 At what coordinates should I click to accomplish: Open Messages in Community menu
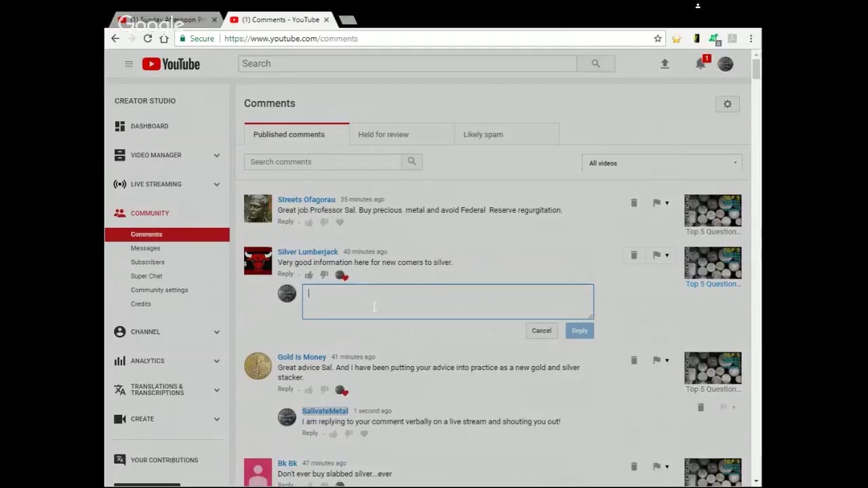pos(145,248)
